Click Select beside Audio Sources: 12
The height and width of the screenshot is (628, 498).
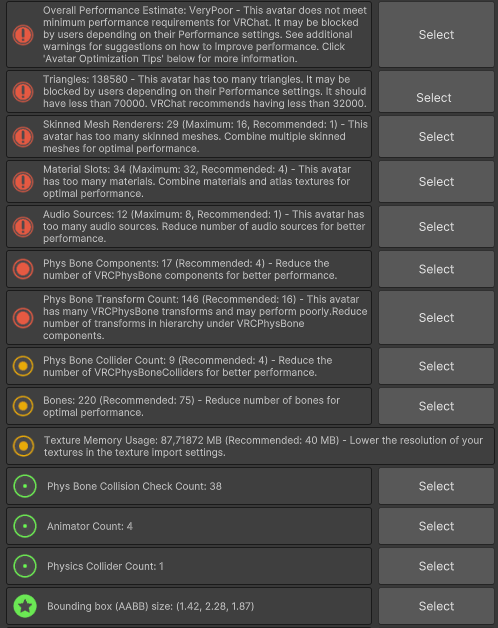pos(436,227)
